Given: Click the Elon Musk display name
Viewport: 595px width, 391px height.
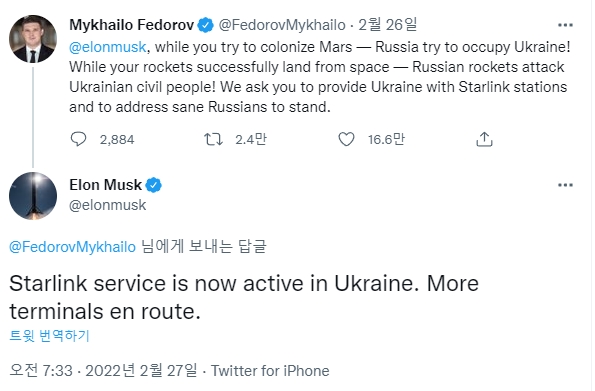Looking at the screenshot, I should tap(105, 185).
